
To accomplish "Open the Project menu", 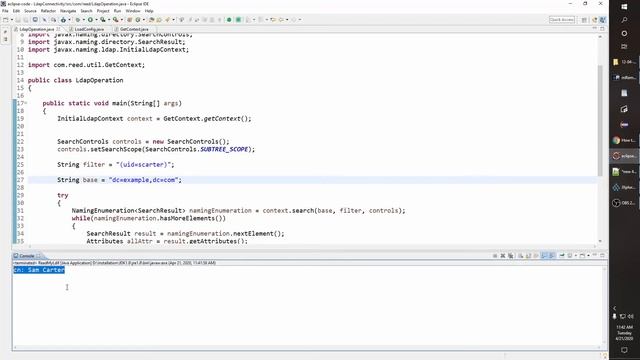I will click(x=103, y=11).
